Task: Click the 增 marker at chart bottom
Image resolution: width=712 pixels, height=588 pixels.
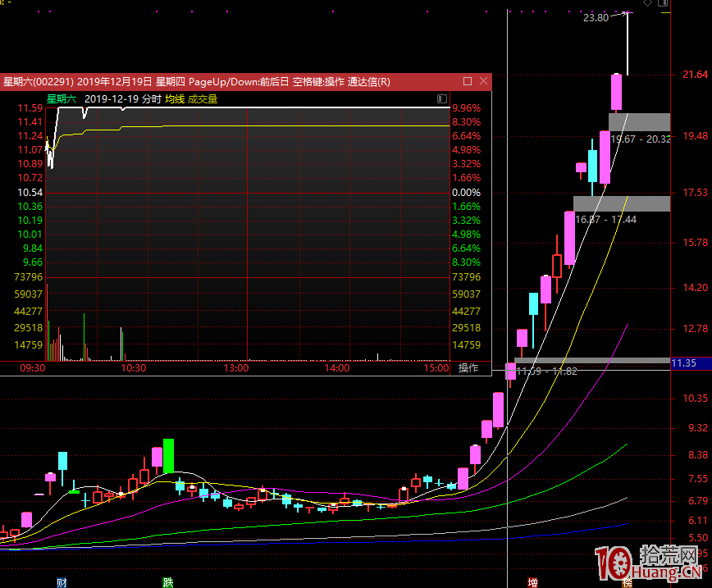Action: coord(532,582)
